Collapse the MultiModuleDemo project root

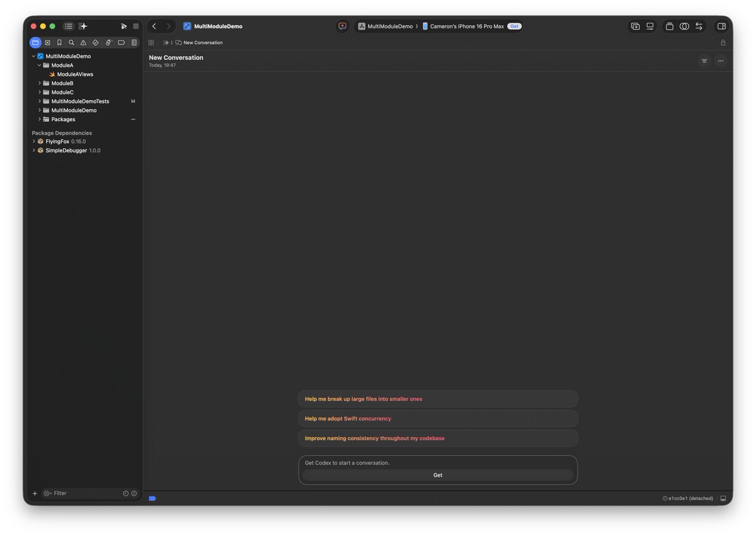[x=33, y=56]
